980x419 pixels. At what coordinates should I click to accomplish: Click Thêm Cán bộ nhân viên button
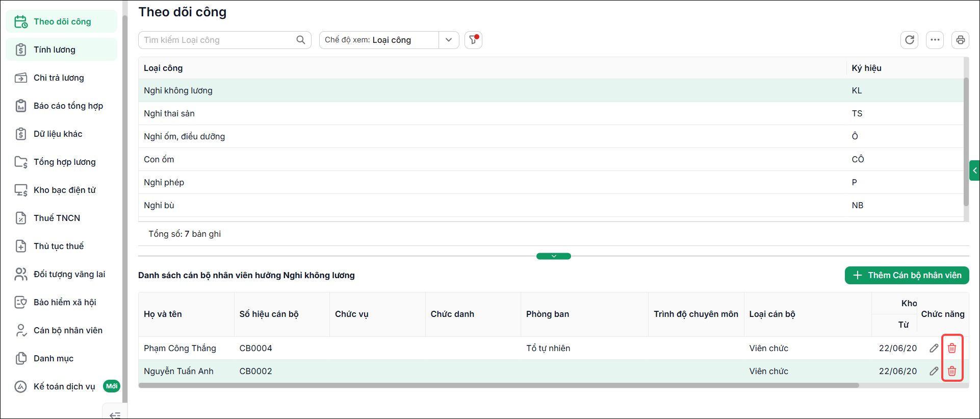click(907, 275)
